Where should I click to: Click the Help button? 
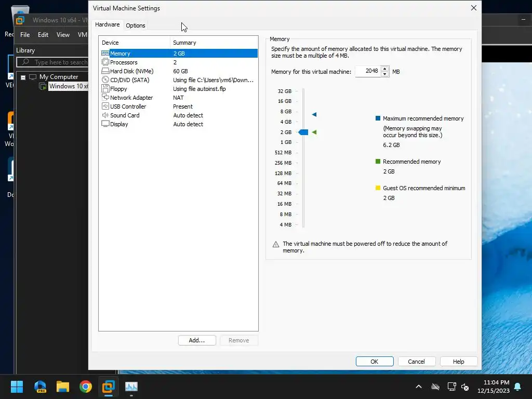[458, 362]
